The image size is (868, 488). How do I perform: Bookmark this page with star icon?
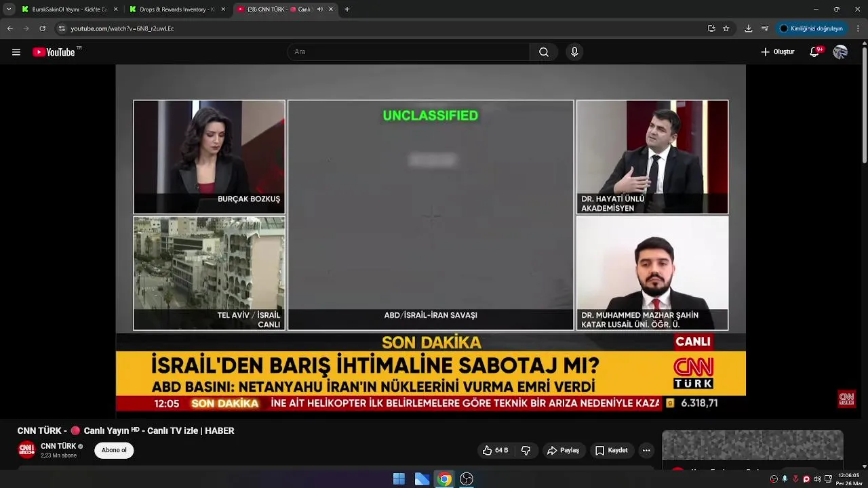point(726,28)
